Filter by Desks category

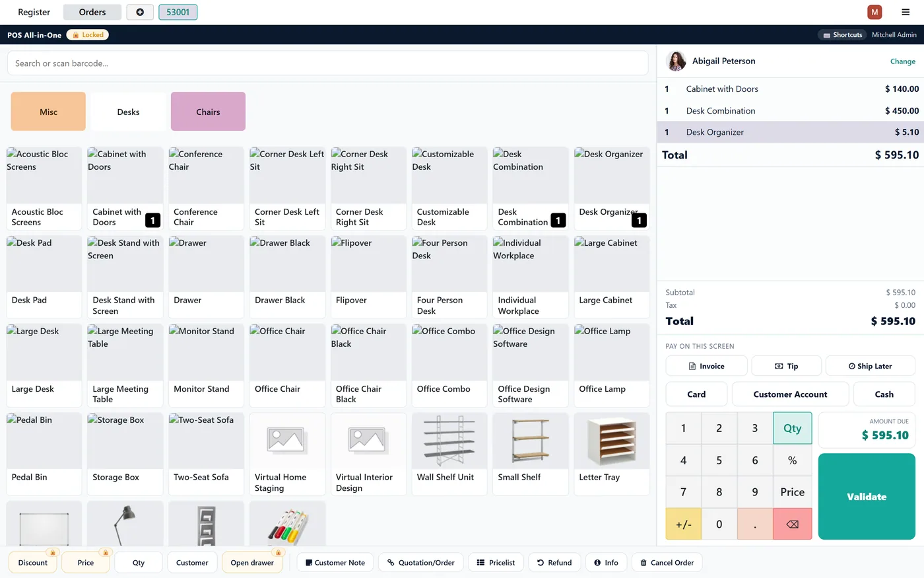click(x=128, y=112)
